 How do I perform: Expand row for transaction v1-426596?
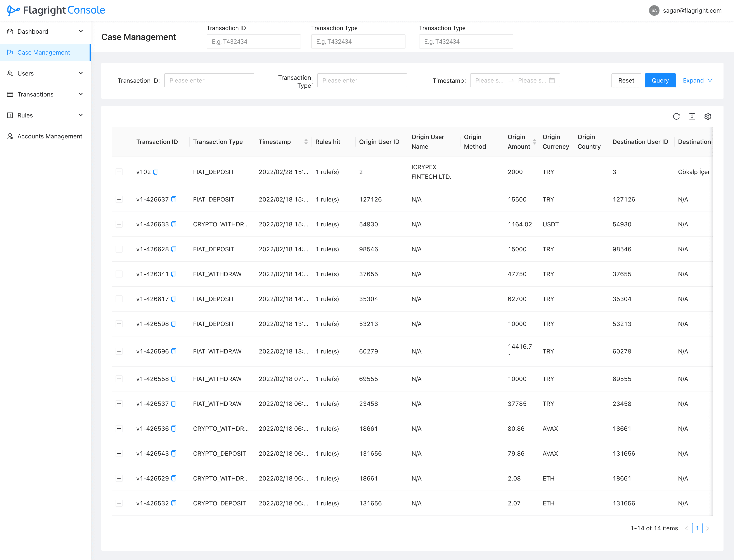click(x=119, y=351)
